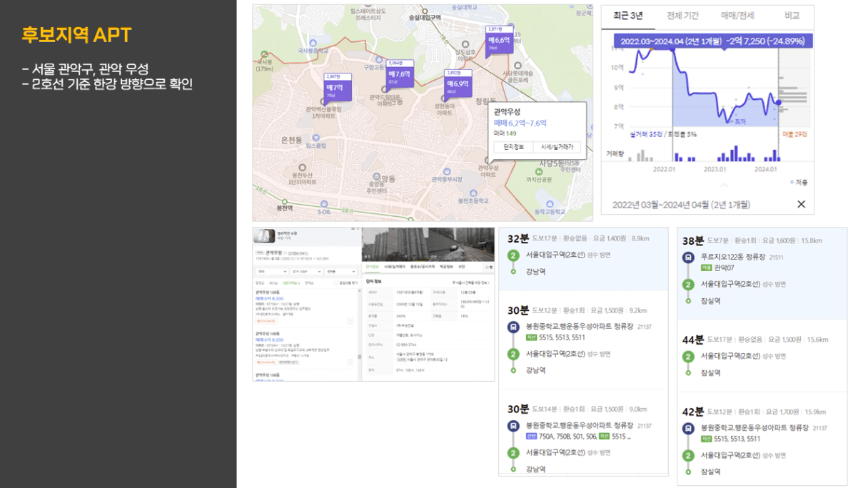Click the 매매 6.2억~7.6억 price in the popup
The width and height of the screenshot is (868, 488).
point(520,123)
